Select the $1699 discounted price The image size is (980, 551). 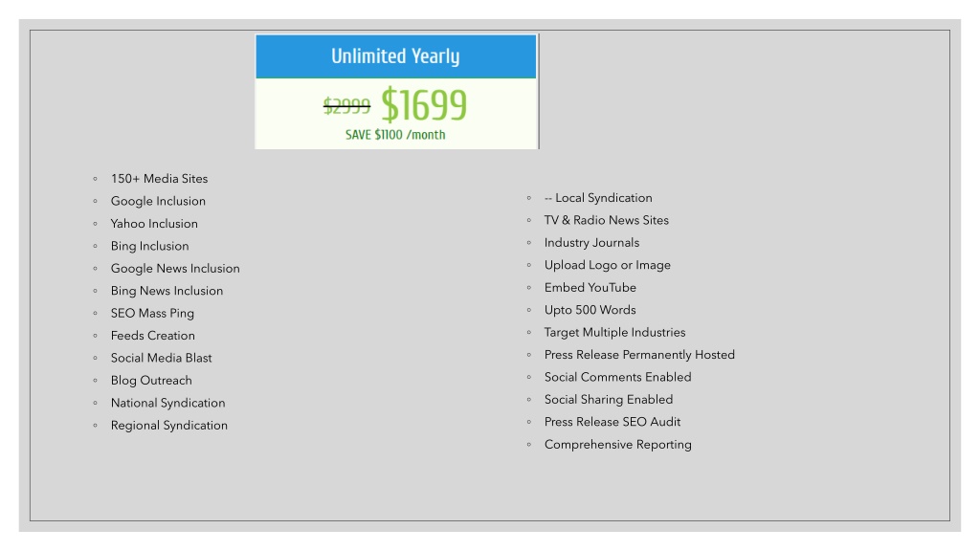[424, 104]
